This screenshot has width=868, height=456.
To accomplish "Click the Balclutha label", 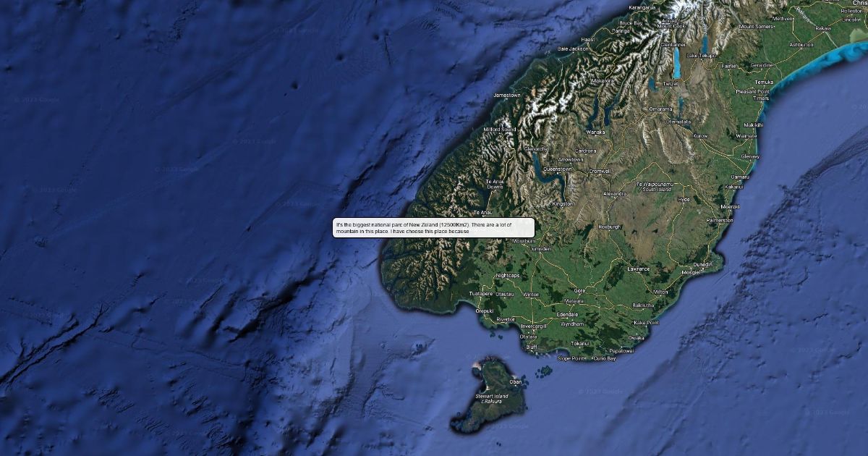I will (644, 305).
